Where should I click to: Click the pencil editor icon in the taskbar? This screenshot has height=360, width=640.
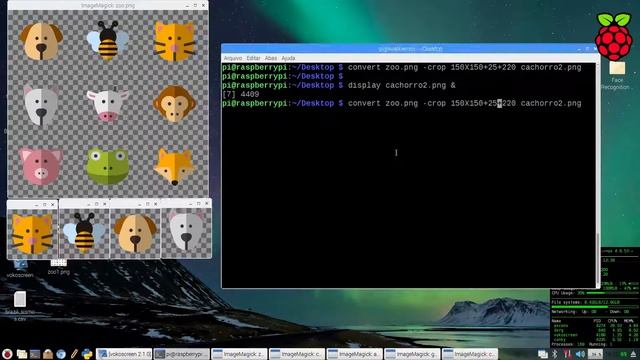pyautogui.click(x=74, y=354)
